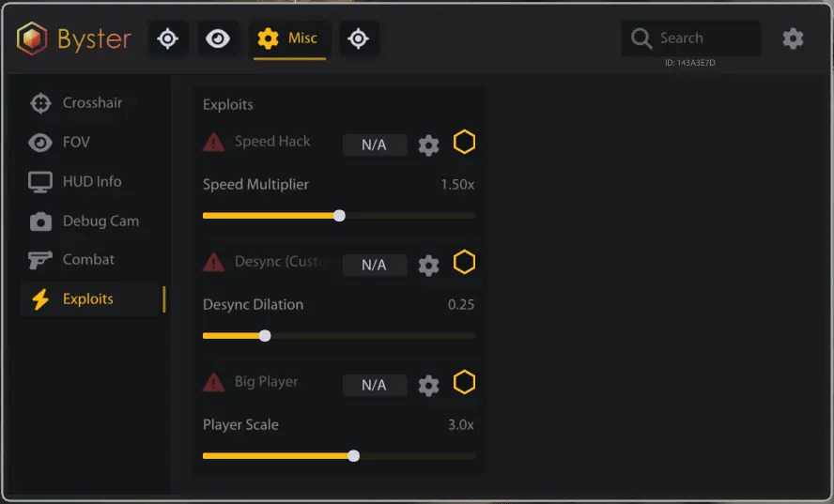Screen dimensions: 834x504
Task: Open the Desync settings gear
Action: click(428, 266)
